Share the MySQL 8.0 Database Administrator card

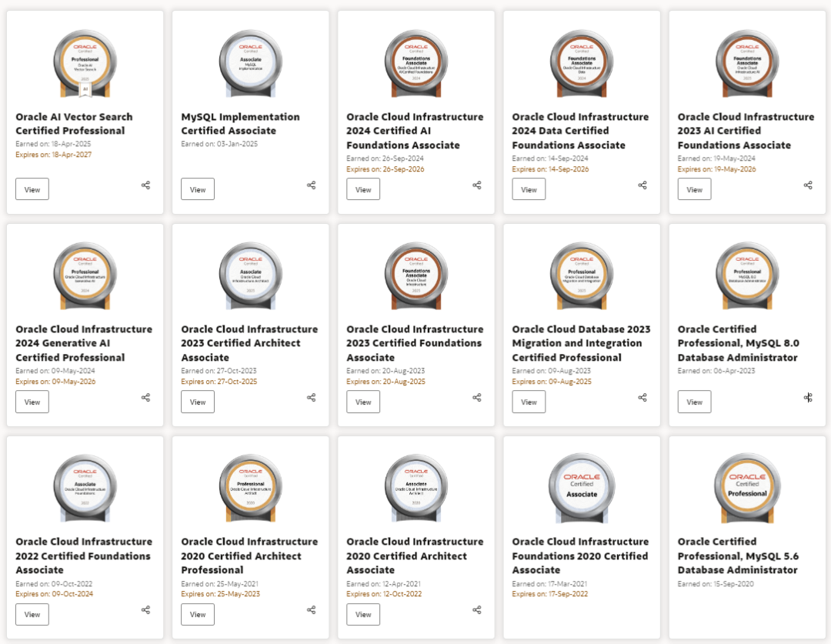808,398
